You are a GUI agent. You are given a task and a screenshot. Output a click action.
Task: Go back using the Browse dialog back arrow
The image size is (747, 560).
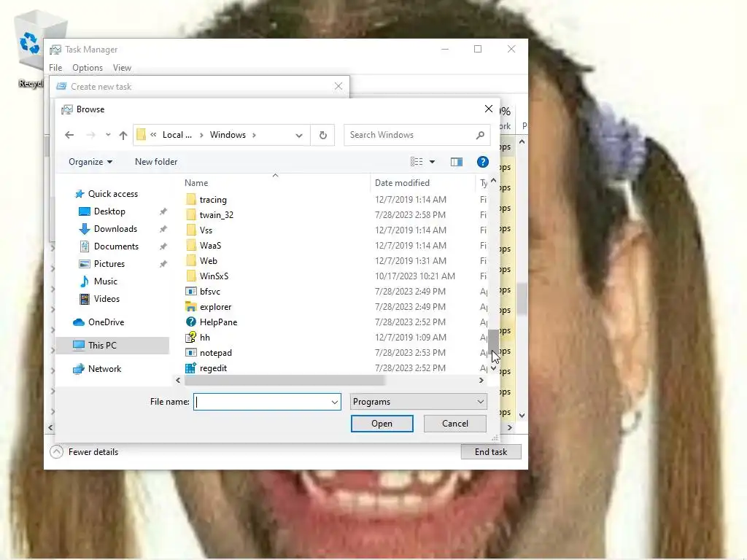(x=69, y=135)
